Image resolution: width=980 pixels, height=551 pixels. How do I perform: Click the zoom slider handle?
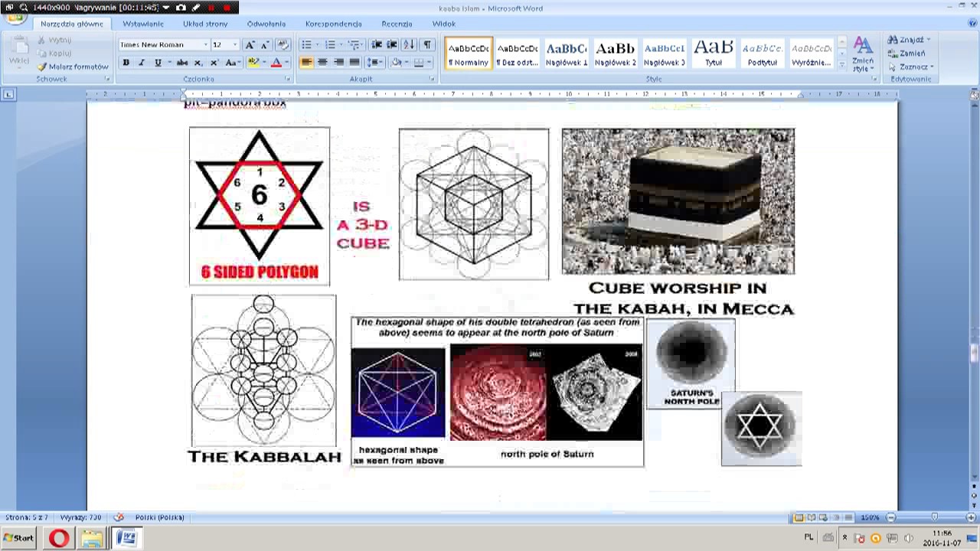click(x=934, y=517)
